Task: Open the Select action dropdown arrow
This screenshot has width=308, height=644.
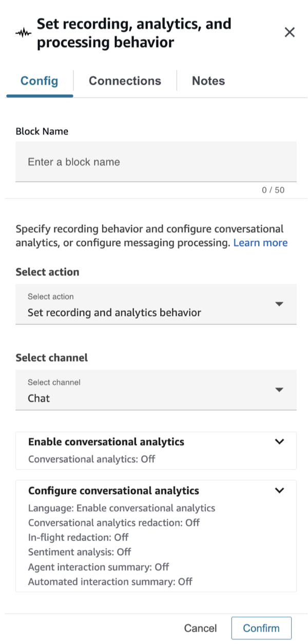Action: [279, 304]
